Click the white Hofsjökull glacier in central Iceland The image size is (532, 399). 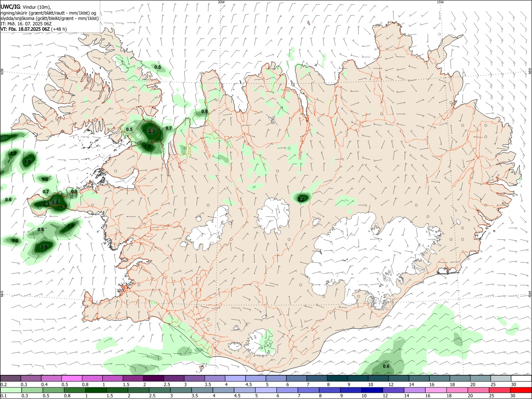tap(273, 215)
